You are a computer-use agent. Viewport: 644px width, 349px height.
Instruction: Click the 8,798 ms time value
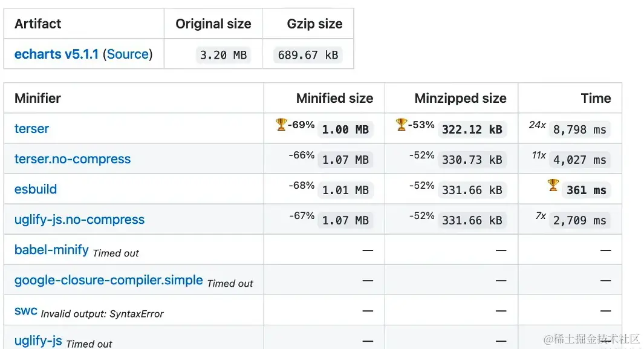(579, 129)
